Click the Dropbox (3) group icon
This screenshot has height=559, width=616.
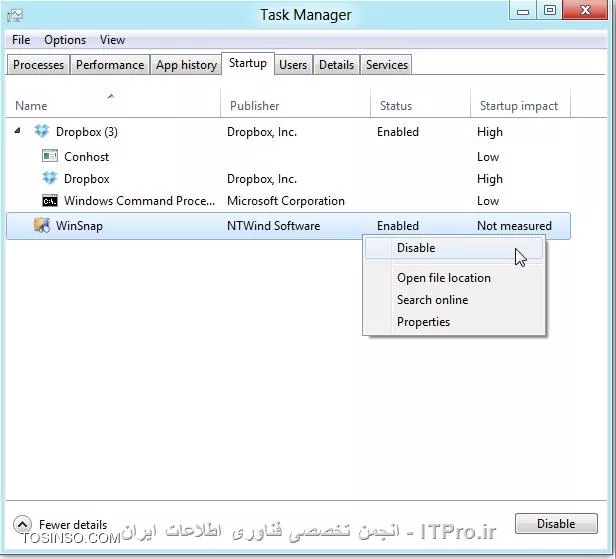(x=42, y=131)
